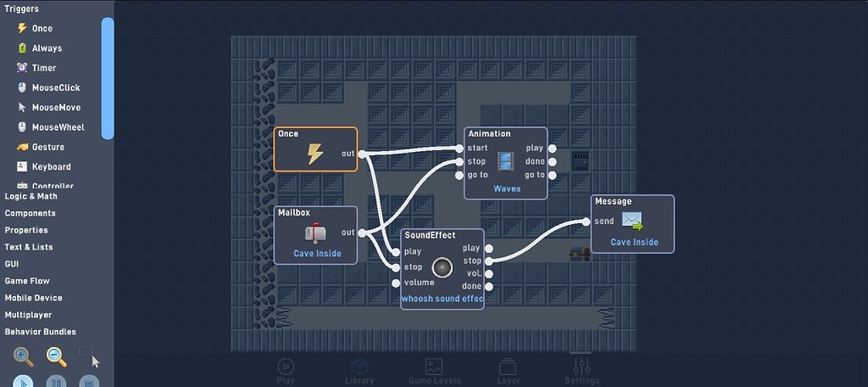
Task: Expand the Triggers category header
Action: pos(21,8)
